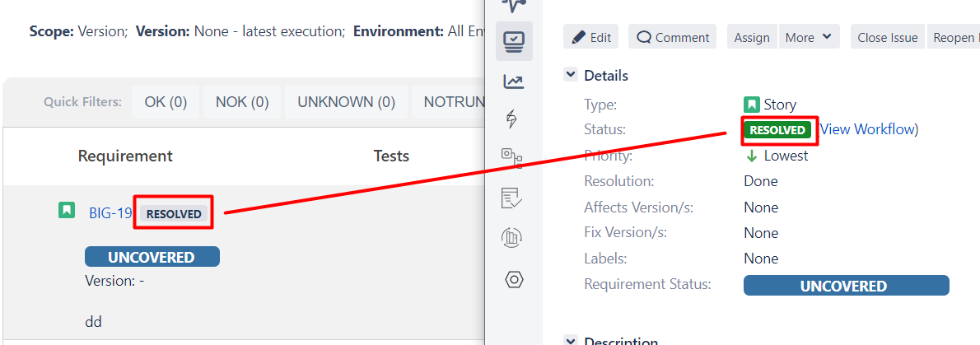Open the connected boxes sidebar icon
Screen dimensions: 980x345
pyautogui.click(x=514, y=156)
